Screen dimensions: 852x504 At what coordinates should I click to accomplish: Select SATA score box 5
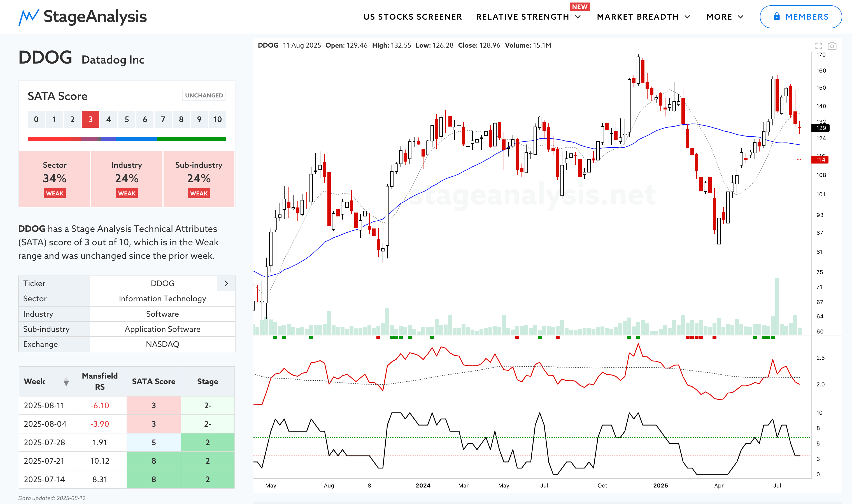[x=127, y=119]
